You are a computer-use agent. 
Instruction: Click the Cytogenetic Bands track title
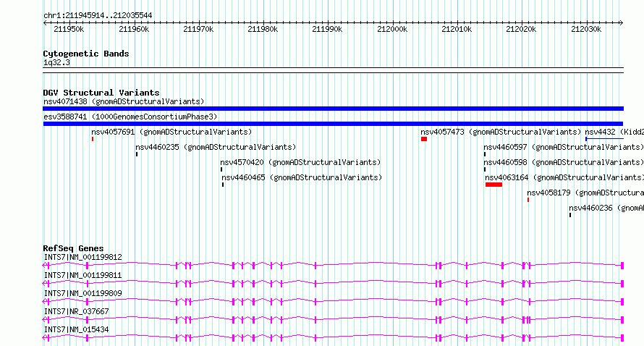[86, 54]
